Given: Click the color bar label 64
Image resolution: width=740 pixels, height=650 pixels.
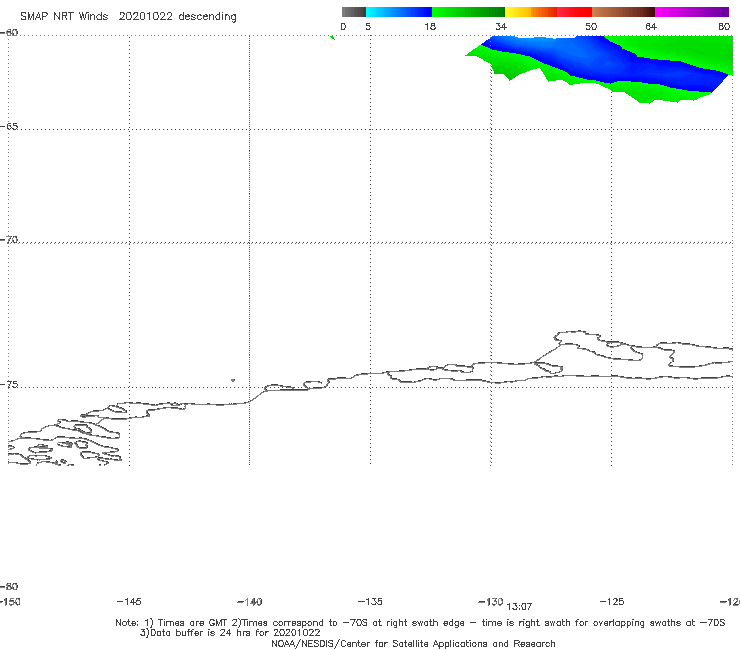Looking at the screenshot, I should pyautogui.click(x=651, y=27).
